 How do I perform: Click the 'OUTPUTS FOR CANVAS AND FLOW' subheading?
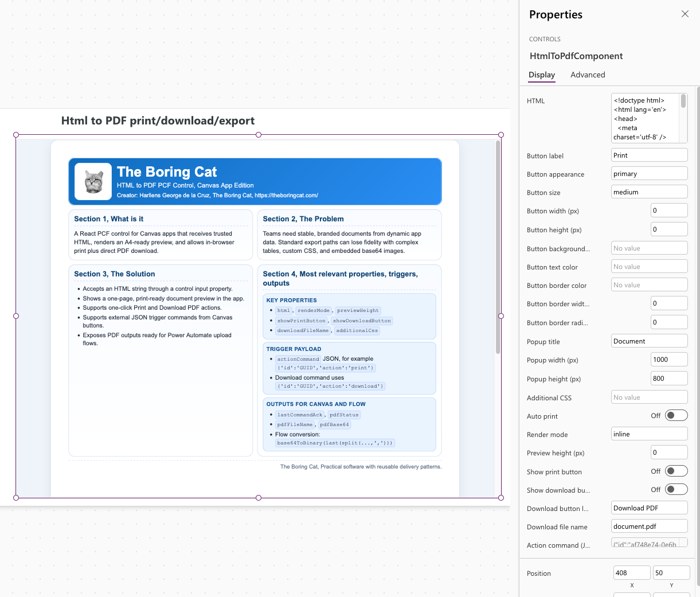[316, 404]
